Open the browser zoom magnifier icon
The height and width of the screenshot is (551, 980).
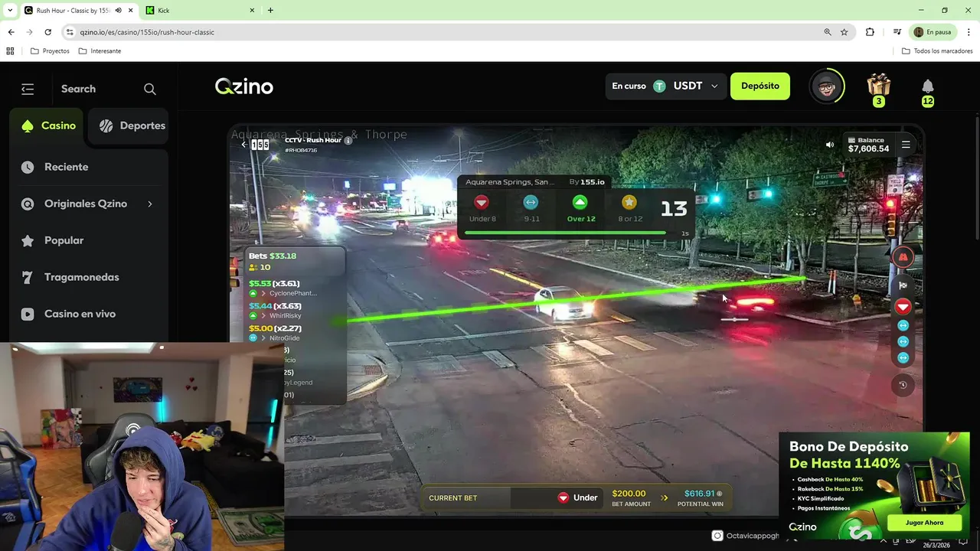[828, 32]
